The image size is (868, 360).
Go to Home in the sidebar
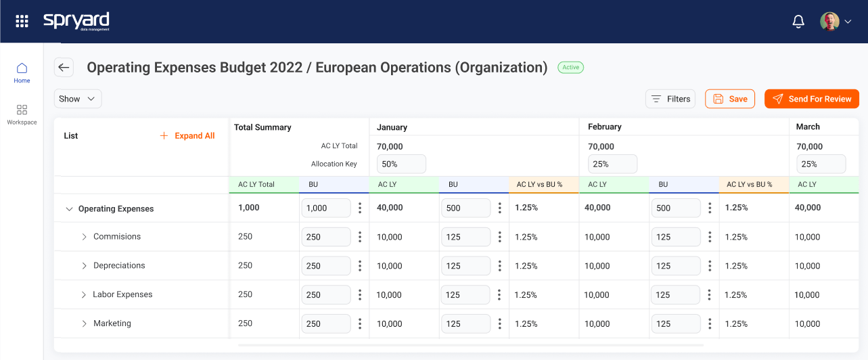(22, 72)
